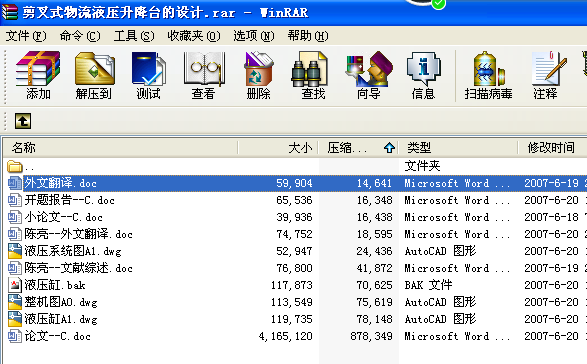The image size is (587, 364).
Task: Sort by the 压缩 column header
Action: coord(358,148)
